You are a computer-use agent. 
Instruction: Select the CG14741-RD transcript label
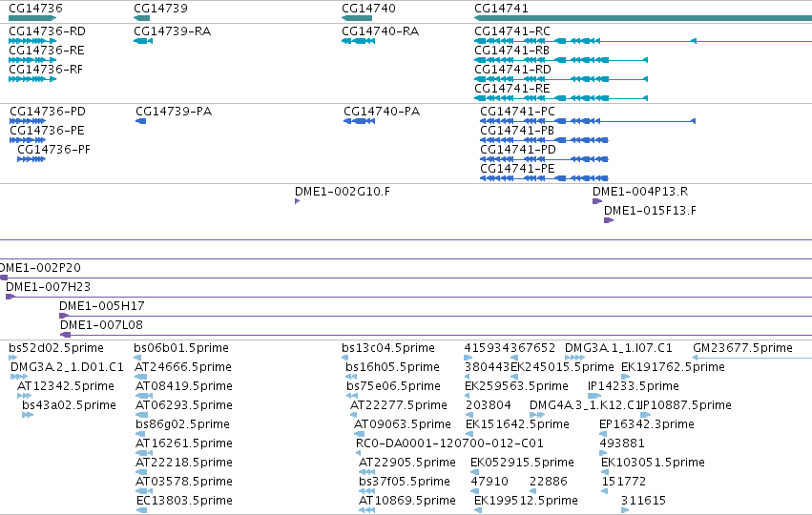[x=512, y=70]
